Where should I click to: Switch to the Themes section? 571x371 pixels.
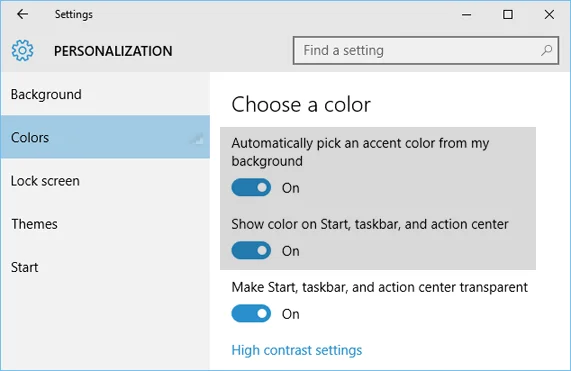pyautogui.click(x=105, y=224)
